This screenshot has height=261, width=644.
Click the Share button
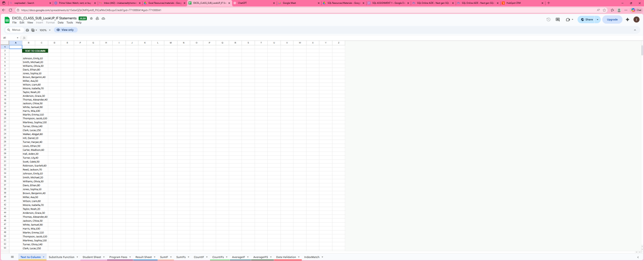[x=586, y=19]
